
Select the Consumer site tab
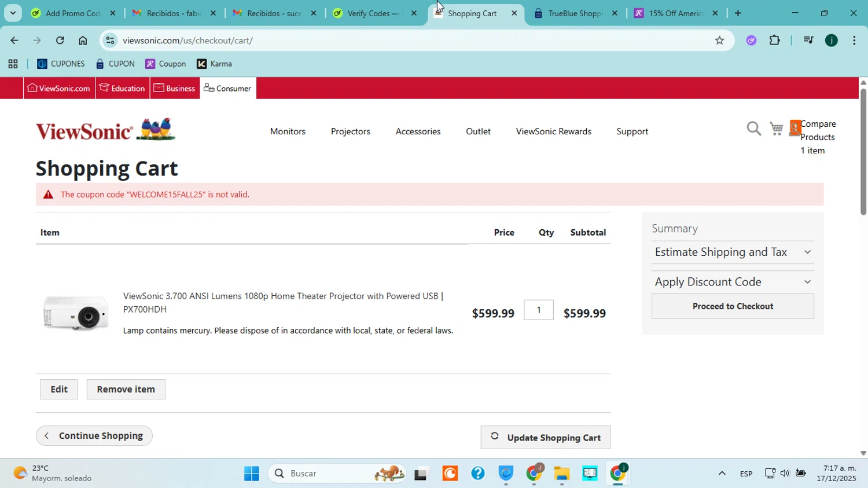pyautogui.click(x=228, y=88)
